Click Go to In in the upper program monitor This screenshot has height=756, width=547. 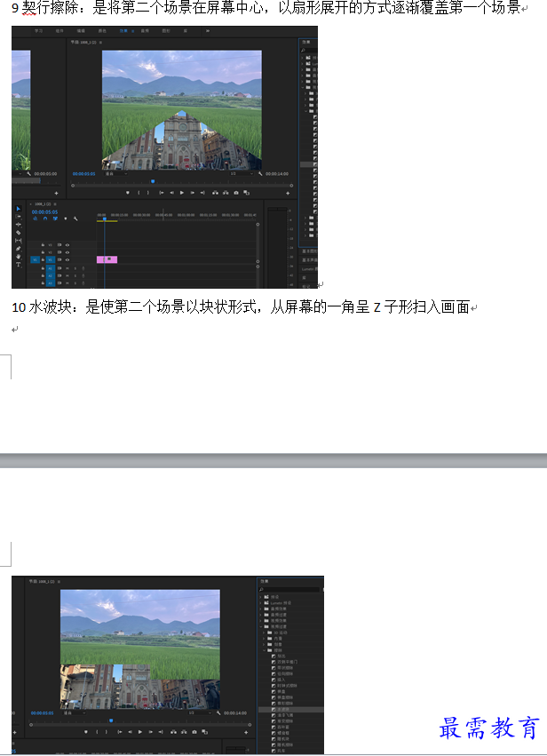point(162,193)
